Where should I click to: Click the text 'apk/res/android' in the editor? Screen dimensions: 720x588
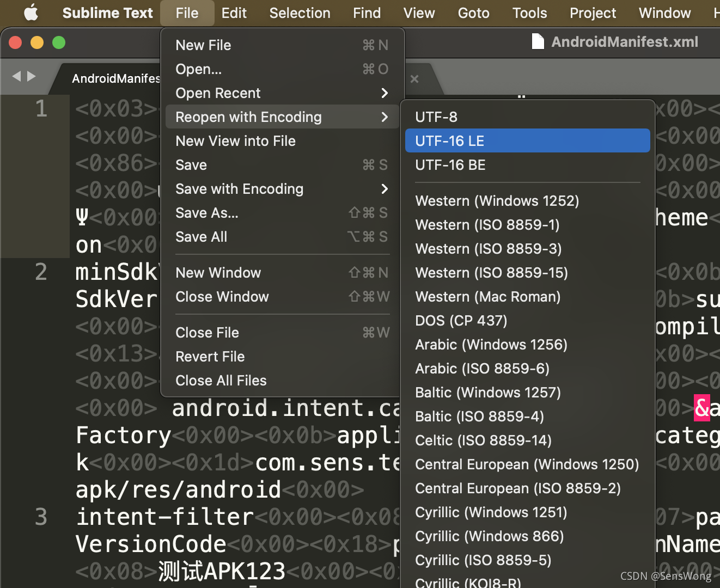[x=178, y=490]
